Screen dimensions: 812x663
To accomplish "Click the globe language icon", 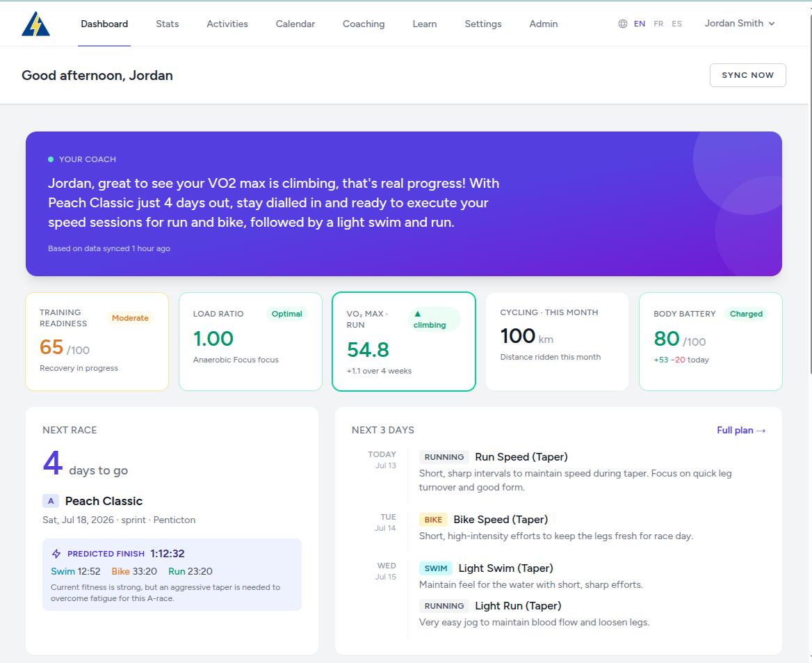I will [623, 24].
